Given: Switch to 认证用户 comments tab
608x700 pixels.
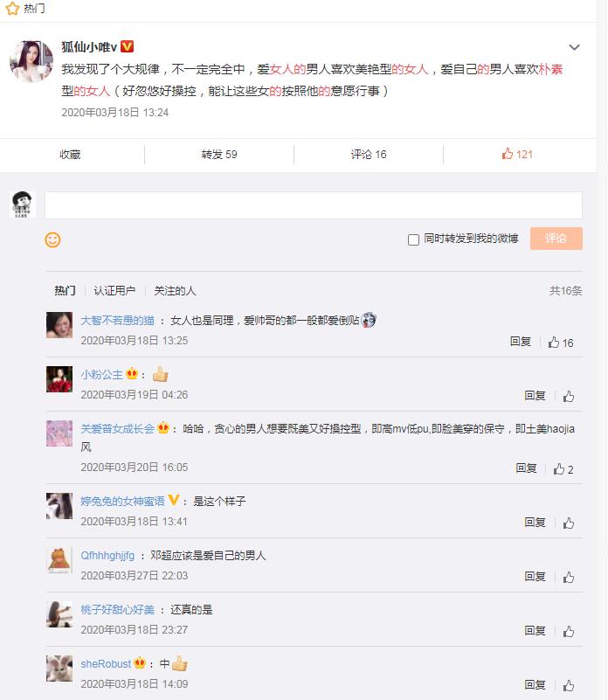Looking at the screenshot, I should [x=114, y=291].
